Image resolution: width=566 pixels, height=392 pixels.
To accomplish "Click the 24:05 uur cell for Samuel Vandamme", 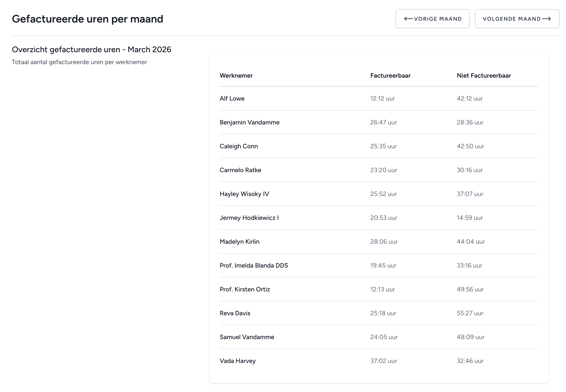I will point(384,337).
